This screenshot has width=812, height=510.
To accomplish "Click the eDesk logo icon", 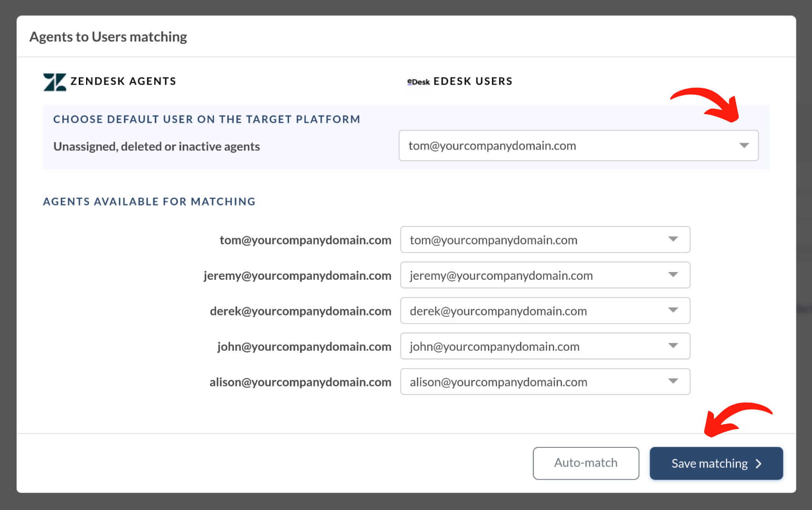I will tap(418, 82).
